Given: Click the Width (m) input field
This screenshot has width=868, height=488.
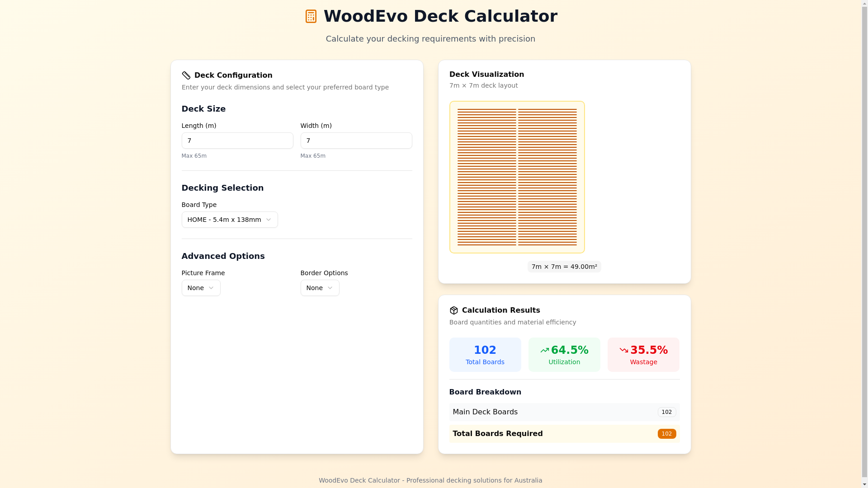Looking at the screenshot, I should pyautogui.click(x=356, y=141).
